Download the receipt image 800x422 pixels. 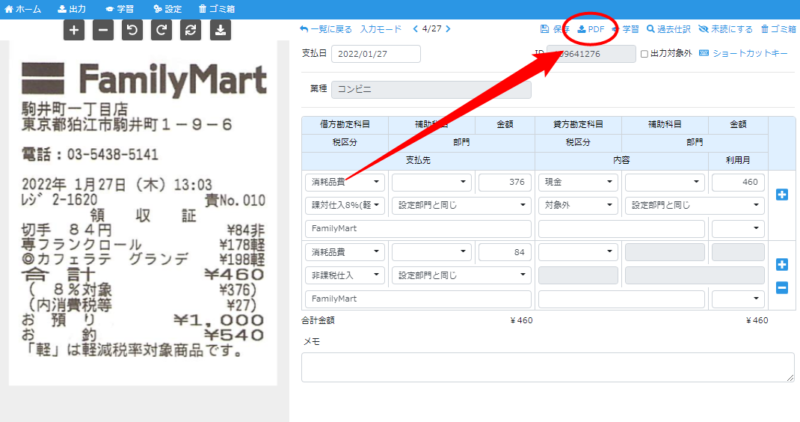[x=220, y=30]
